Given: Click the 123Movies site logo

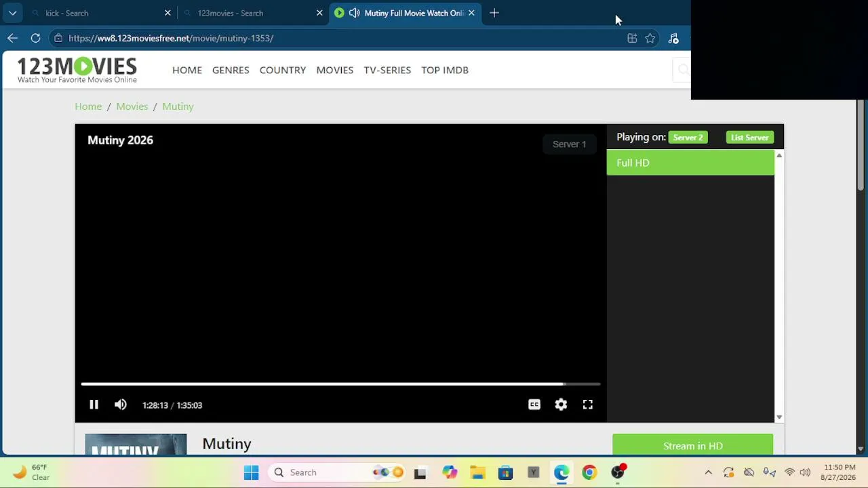Looking at the screenshot, I should 77,70.
